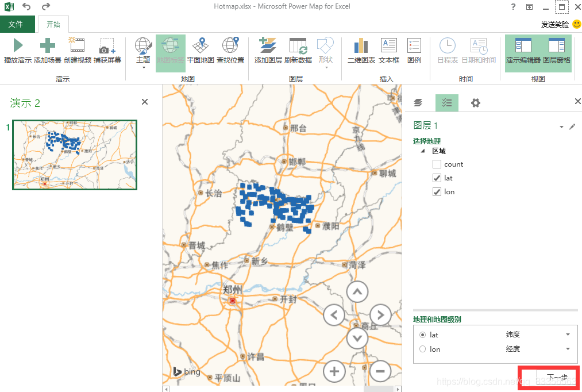Click the Undo arrow in title bar

click(x=26, y=6)
